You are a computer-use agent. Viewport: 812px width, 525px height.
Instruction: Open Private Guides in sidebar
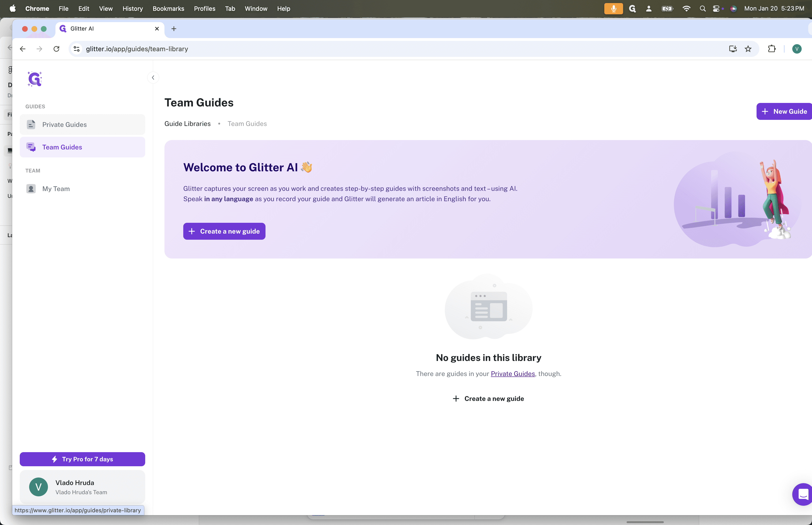tap(82, 124)
